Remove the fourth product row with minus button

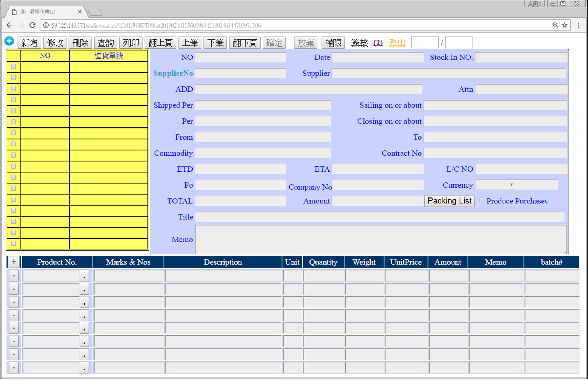14,315
